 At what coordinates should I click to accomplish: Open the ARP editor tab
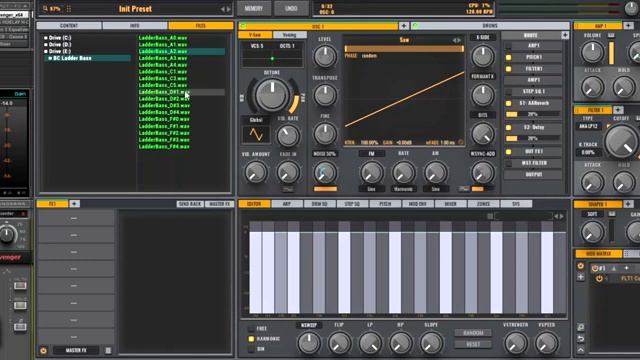point(287,204)
